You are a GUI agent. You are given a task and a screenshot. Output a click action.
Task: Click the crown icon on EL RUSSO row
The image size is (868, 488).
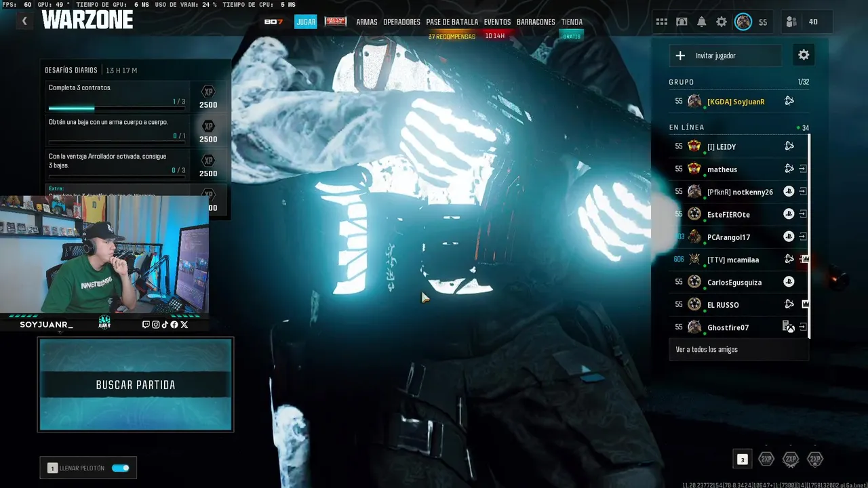pos(805,304)
